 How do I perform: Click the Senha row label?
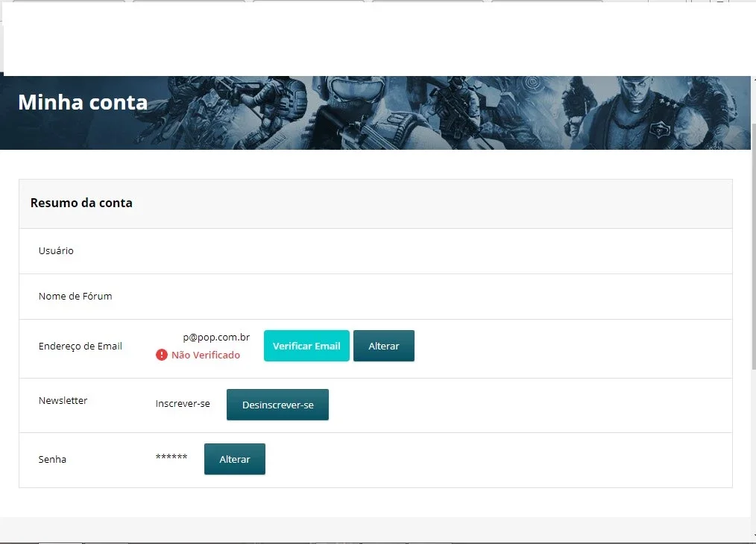coord(52,459)
